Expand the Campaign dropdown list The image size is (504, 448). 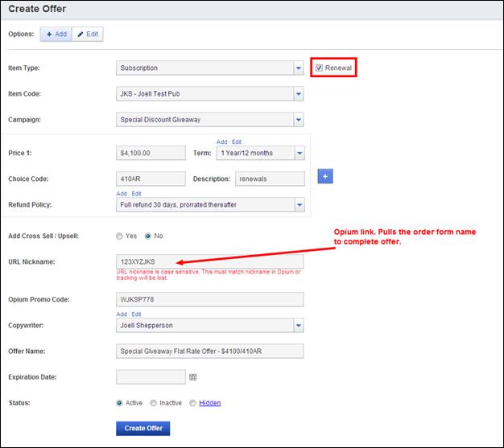[x=209, y=120]
